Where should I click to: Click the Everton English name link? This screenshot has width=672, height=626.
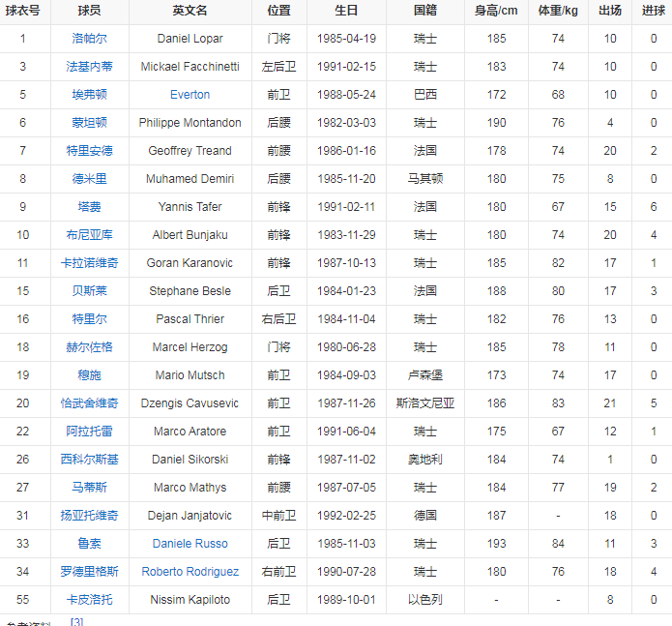point(190,95)
